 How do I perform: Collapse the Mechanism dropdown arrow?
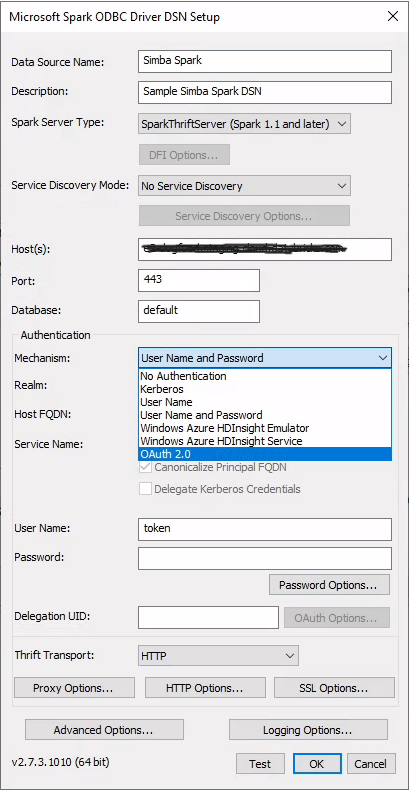point(383,358)
